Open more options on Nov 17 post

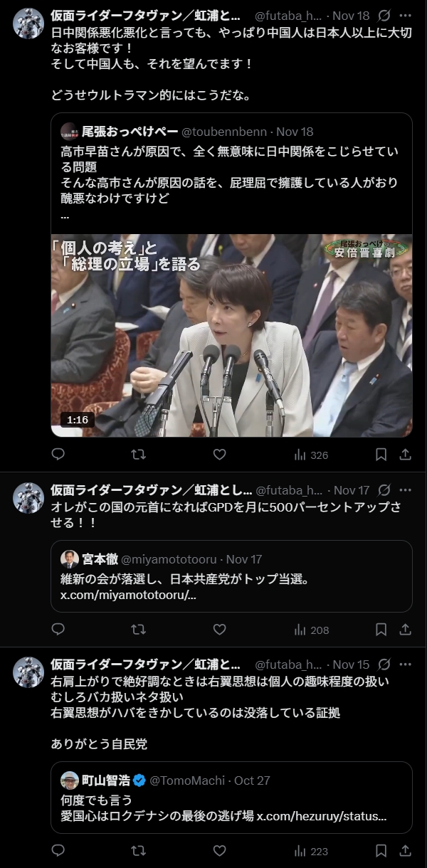coord(405,490)
